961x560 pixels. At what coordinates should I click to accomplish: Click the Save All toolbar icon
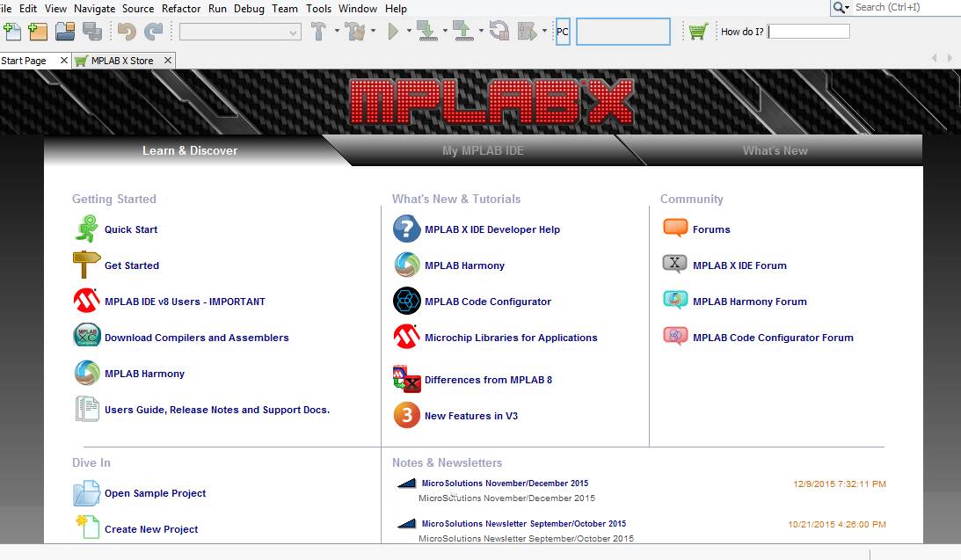coord(92,32)
